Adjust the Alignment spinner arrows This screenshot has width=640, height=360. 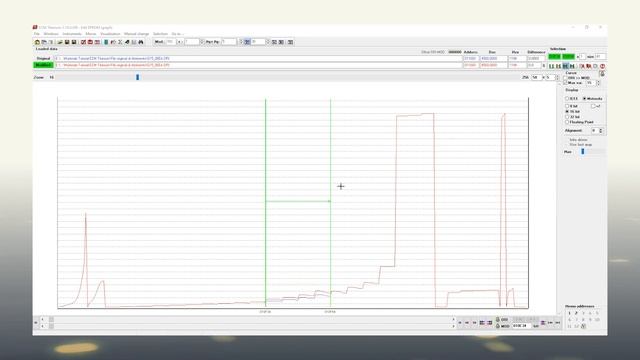tap(601, 131)
